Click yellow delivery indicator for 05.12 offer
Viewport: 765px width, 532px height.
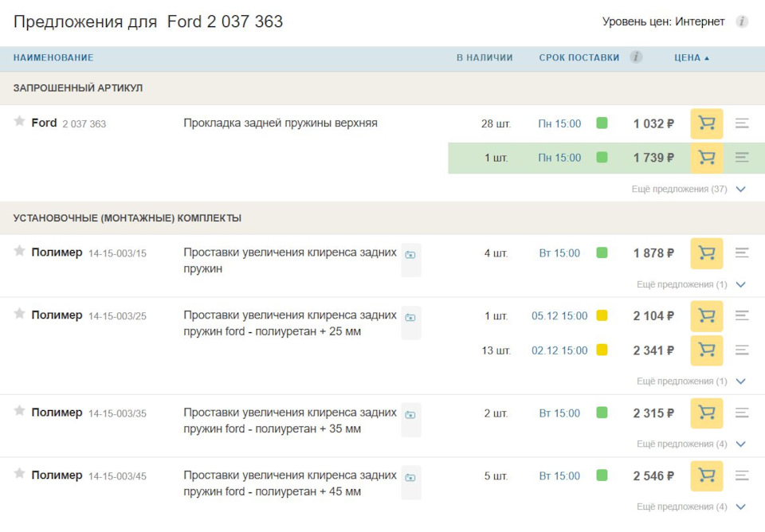[x=602, y=316]
